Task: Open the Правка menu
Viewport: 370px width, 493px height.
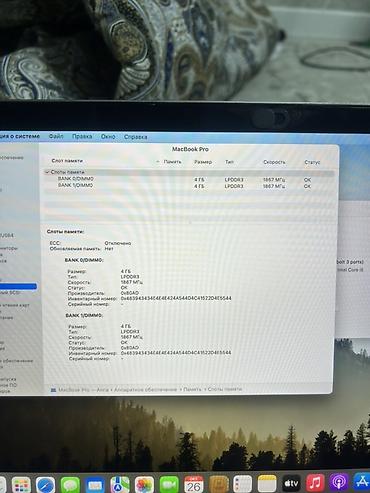Action: (x=82, y=136)
